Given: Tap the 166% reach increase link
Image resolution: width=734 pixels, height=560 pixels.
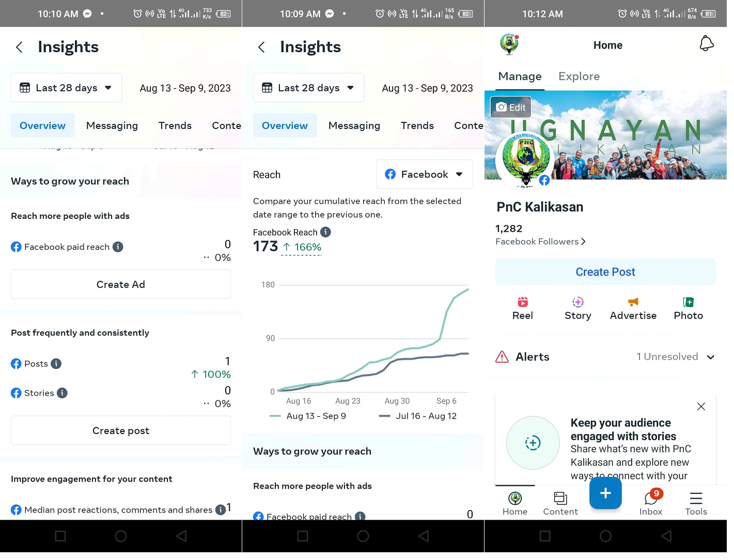Looking at the screenshot, I should coord(302,247).
